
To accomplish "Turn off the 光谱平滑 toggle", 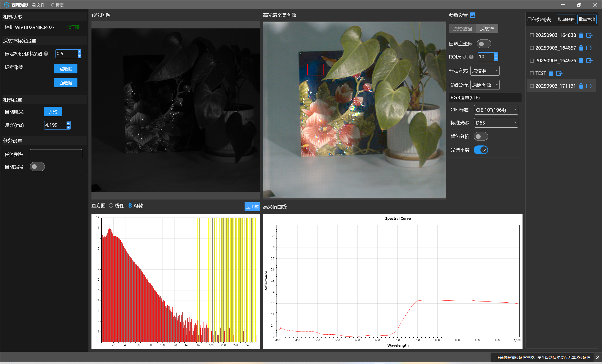I will tap(481, 150).
